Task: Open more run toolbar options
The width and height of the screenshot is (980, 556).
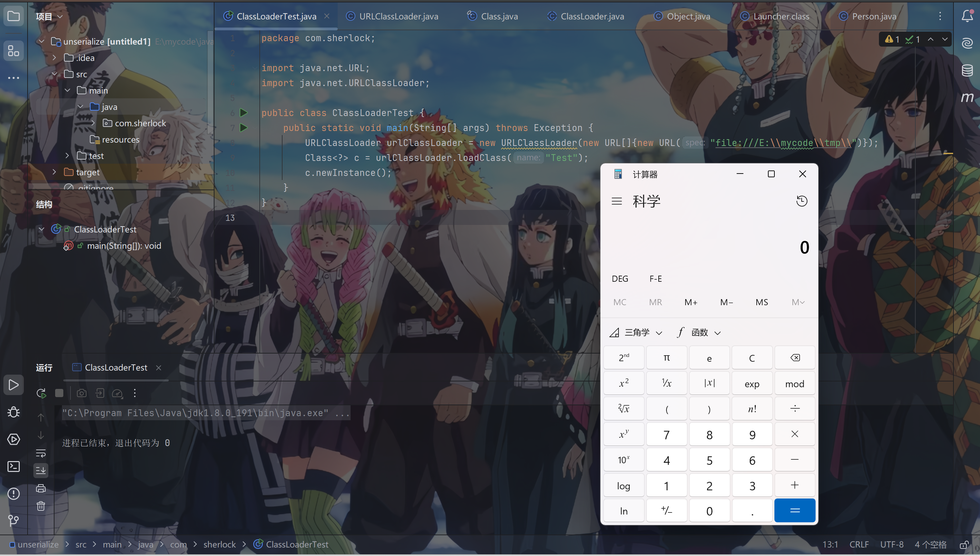Action: 135,393
